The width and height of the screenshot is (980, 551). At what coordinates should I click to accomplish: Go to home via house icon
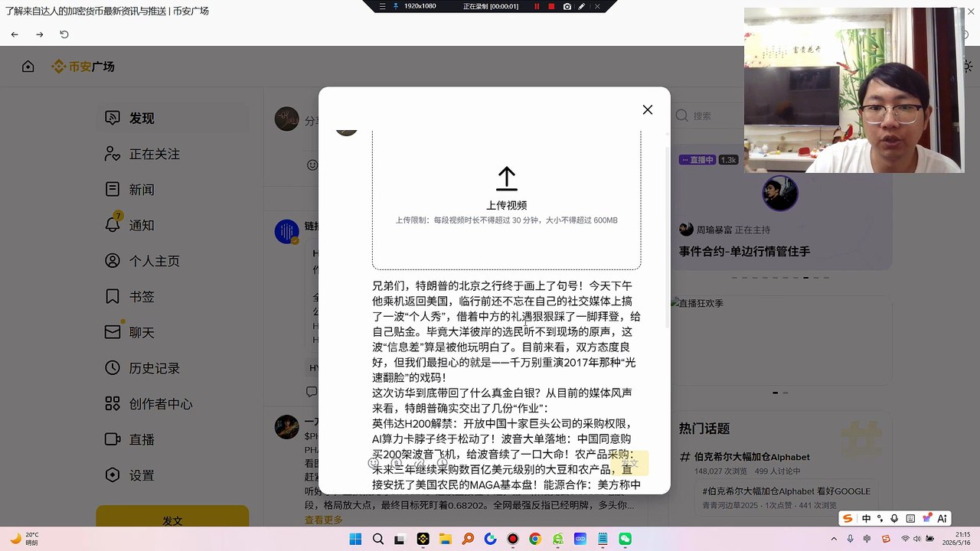pos(28,67)
